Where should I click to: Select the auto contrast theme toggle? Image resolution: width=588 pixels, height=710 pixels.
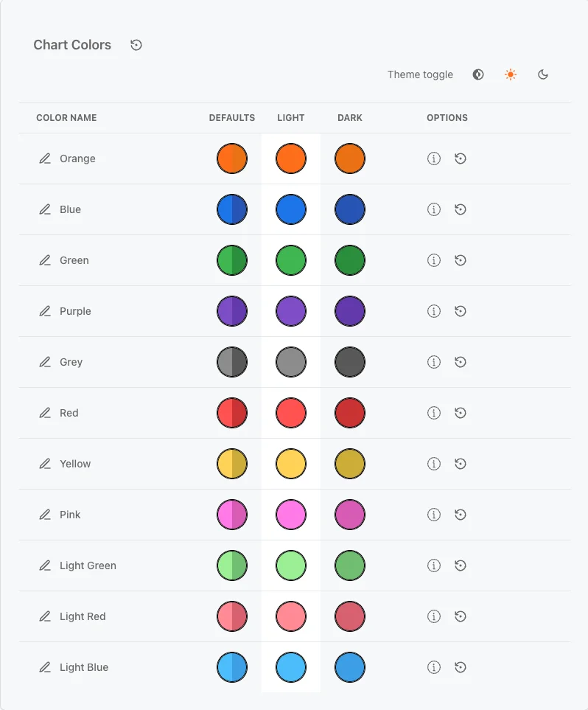[478, 74]
